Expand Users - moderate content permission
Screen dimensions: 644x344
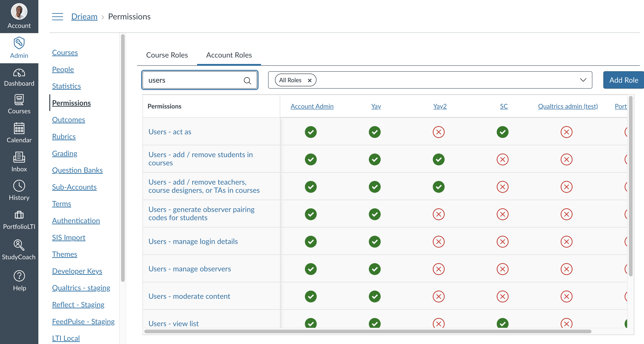pos(189,296)
